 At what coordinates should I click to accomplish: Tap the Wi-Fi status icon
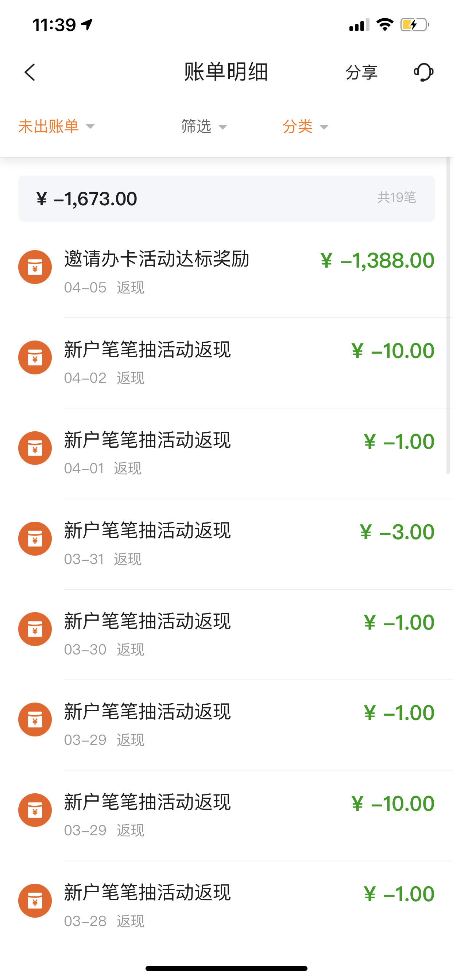(x=385, y=25)
